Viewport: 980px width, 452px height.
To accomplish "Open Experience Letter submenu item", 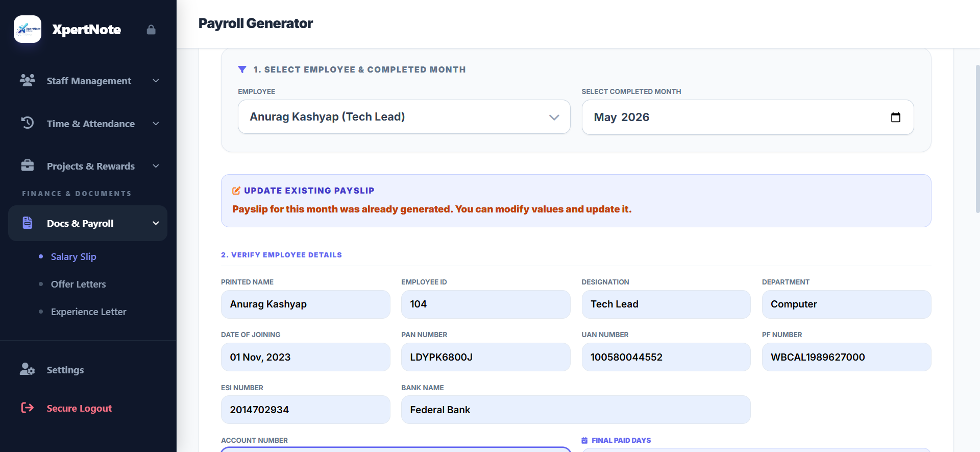I will pos(89,312).
